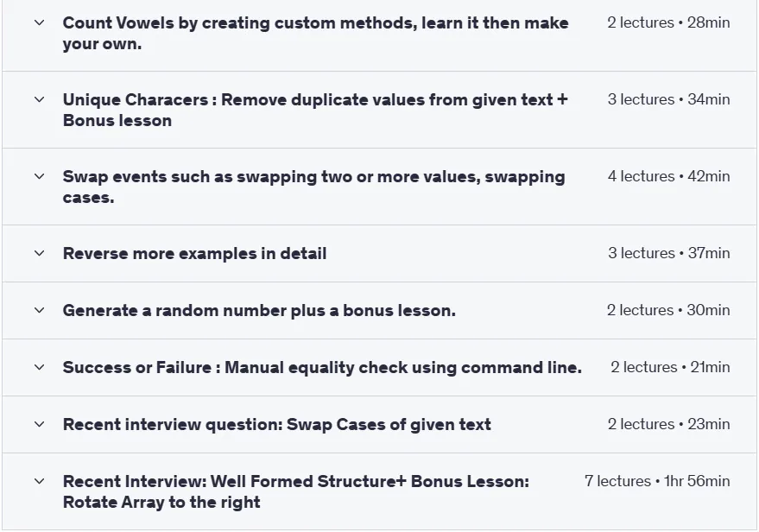Click the 7 lectures 1hr 56min label

(657, 481)
